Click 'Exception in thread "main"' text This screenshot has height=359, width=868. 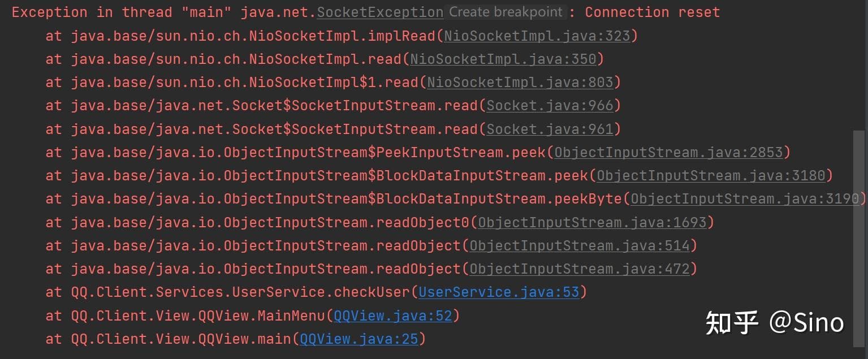[120, 12]
